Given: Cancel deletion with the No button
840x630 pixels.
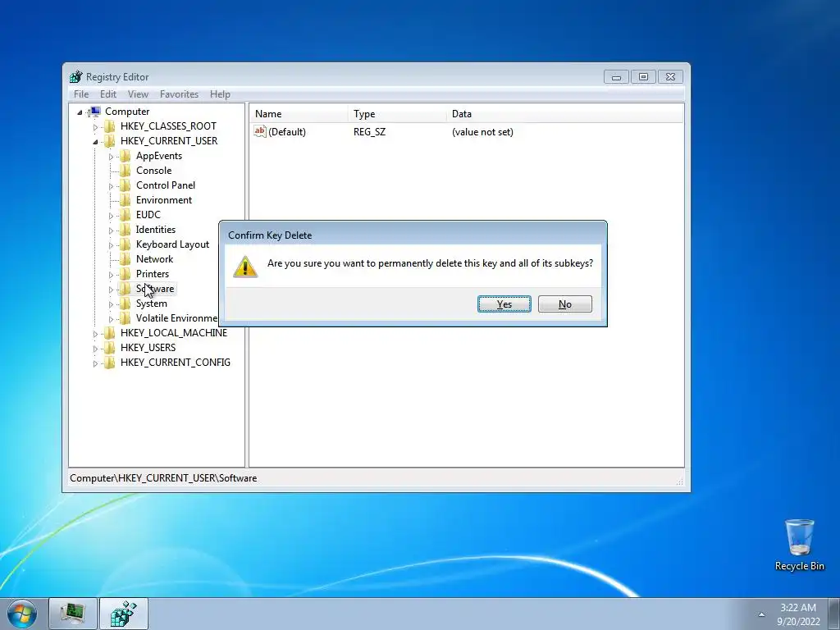Looking at the screenshot, I should tap(564, 304).
